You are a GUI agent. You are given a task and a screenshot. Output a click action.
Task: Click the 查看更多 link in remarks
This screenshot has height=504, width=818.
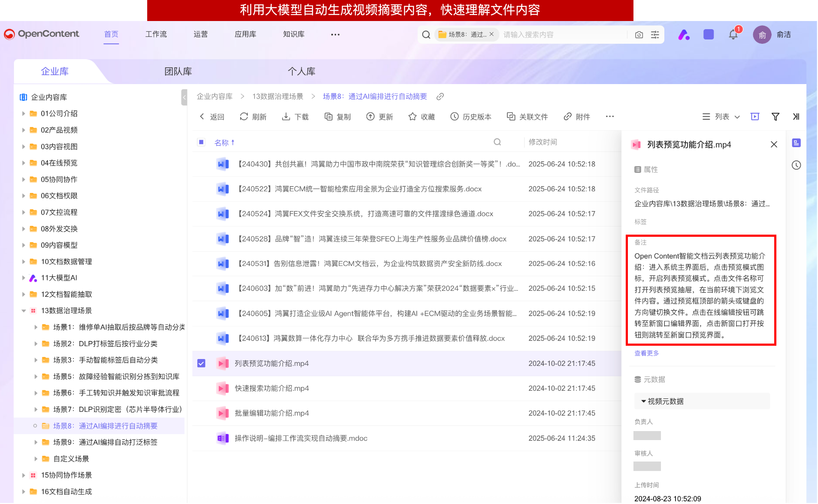pyautogui.click(x=646, y=353)
